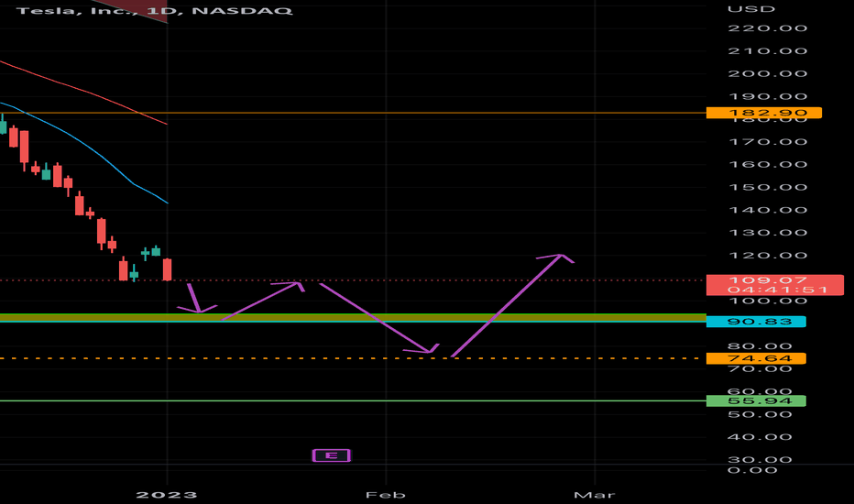Click the 40.00 price axis value
854x504 pixels.
pyautogui.click(x=760, y=437)
